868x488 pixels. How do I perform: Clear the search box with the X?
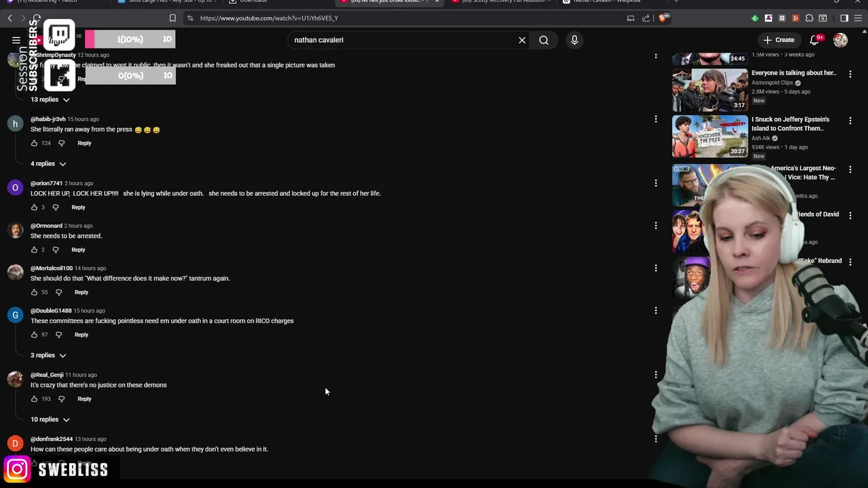tap(522, 40)
